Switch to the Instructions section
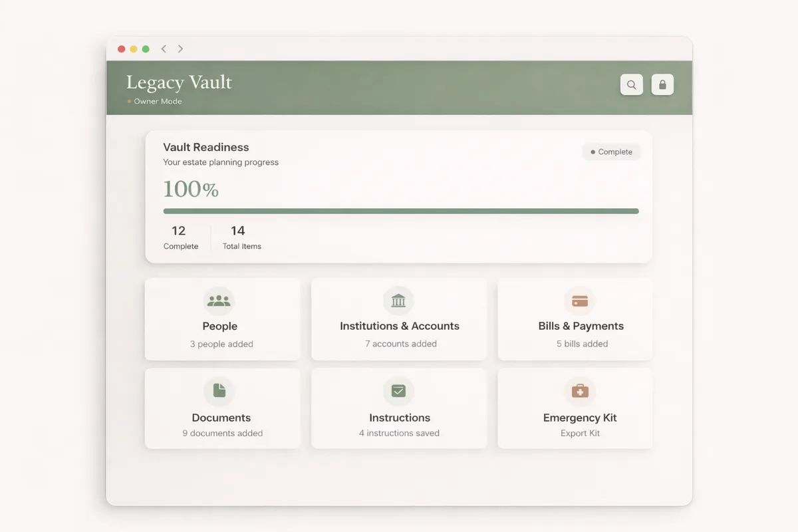 point(399,408)
